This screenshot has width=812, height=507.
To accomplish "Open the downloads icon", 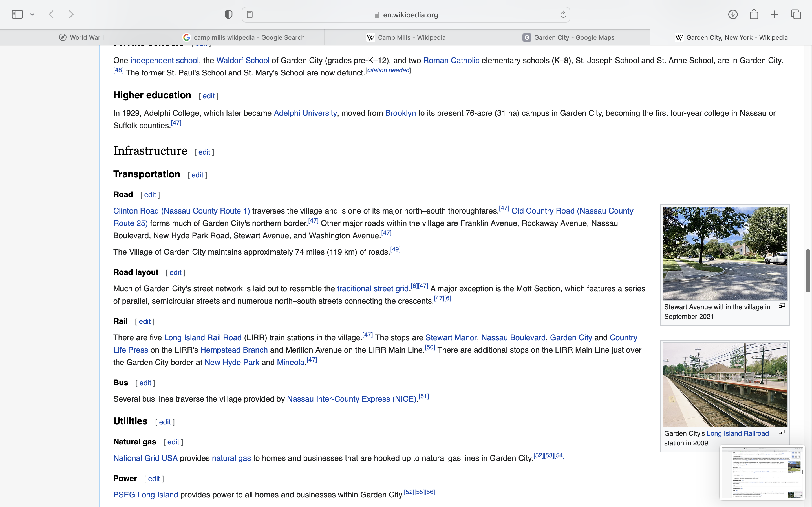I will point(733,14).
